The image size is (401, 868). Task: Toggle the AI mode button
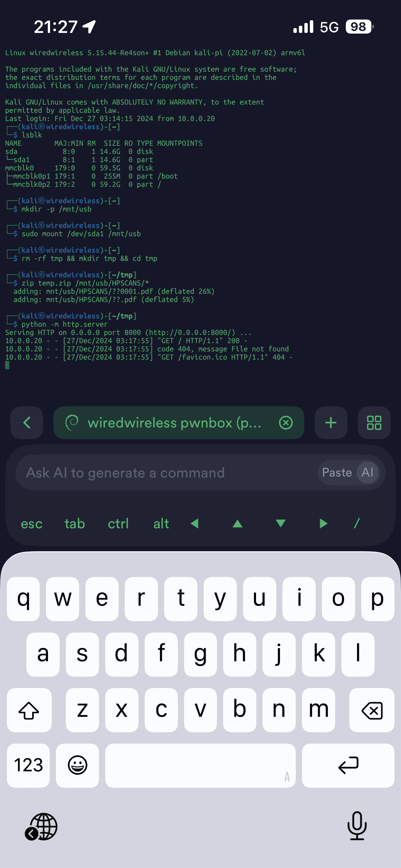click(x=367, y=473)
